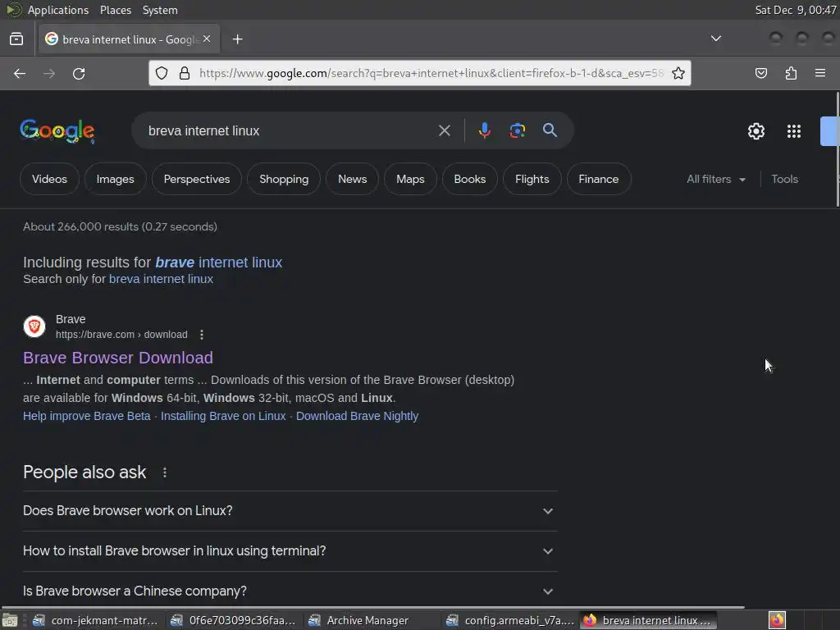Viewport: 840px width, 630px height.
Task: Open the 'Brave Browser Download' result
Action: coord(118,358)
